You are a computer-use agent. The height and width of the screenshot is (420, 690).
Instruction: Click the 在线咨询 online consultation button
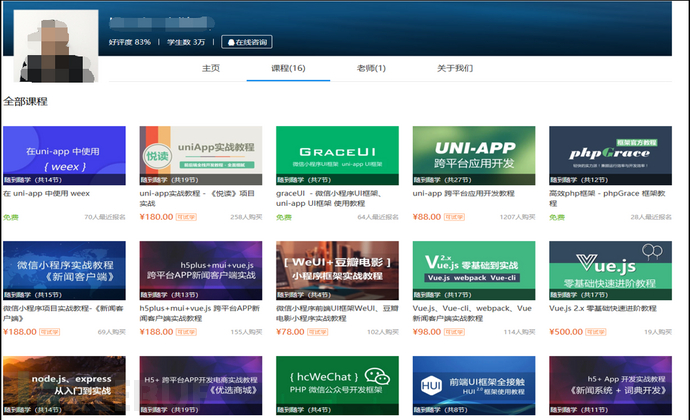pyautogui.click(x=247, y=42)
